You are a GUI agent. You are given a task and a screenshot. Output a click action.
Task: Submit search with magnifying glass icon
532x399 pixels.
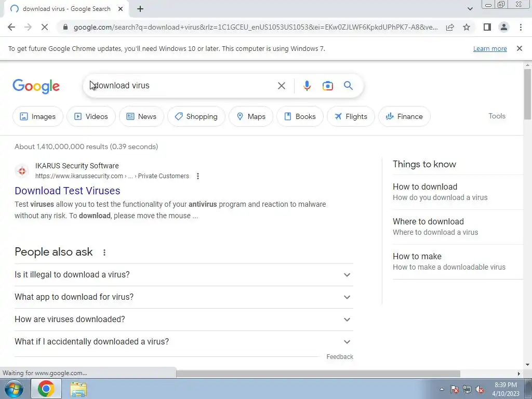(348, 86)
